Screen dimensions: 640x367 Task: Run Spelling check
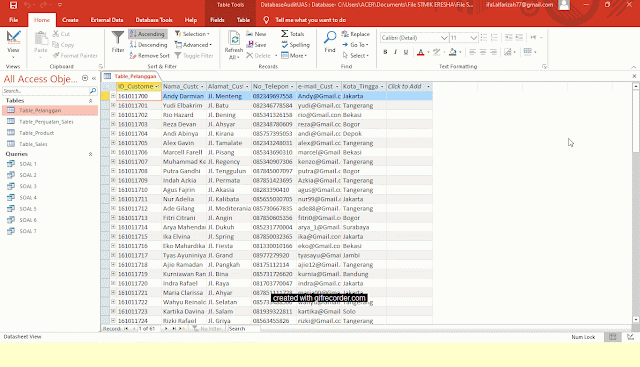[296, 45]
